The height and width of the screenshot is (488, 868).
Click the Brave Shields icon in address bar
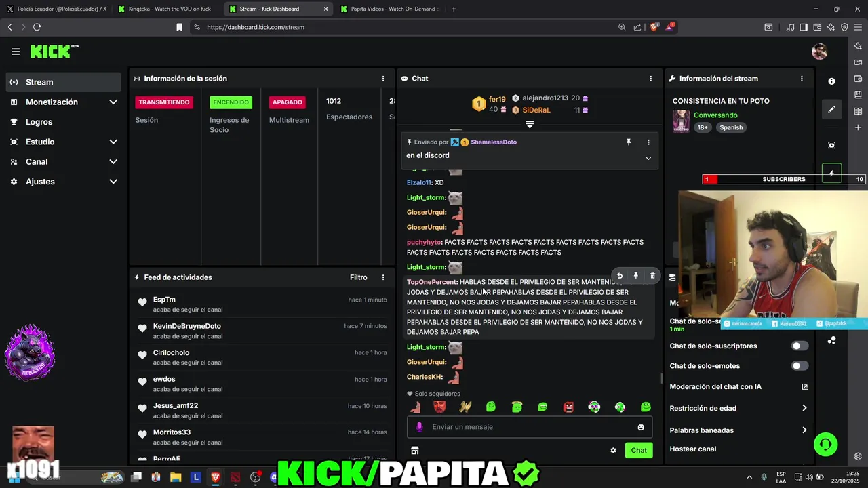pyautogui.click(x=654, y=27)
